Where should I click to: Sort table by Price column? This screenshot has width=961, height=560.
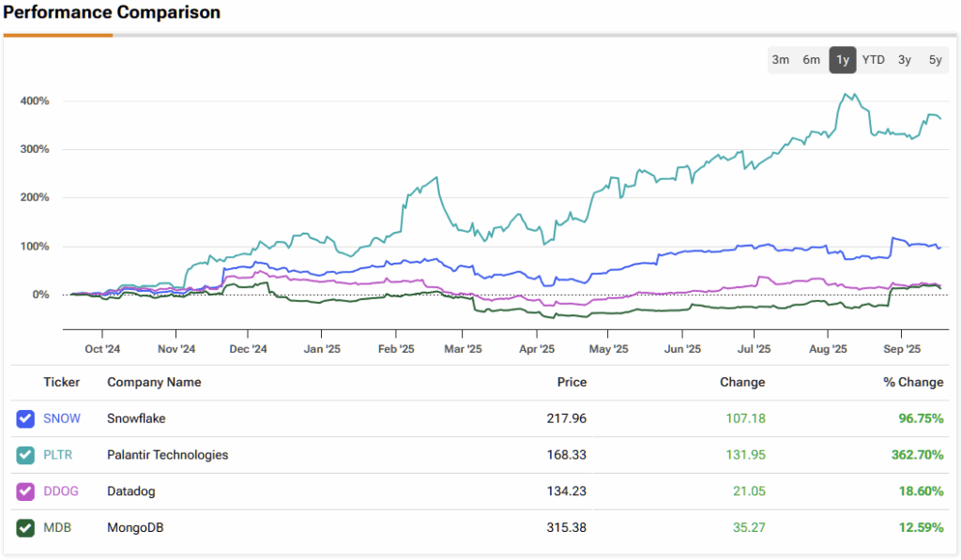point(572,383)
